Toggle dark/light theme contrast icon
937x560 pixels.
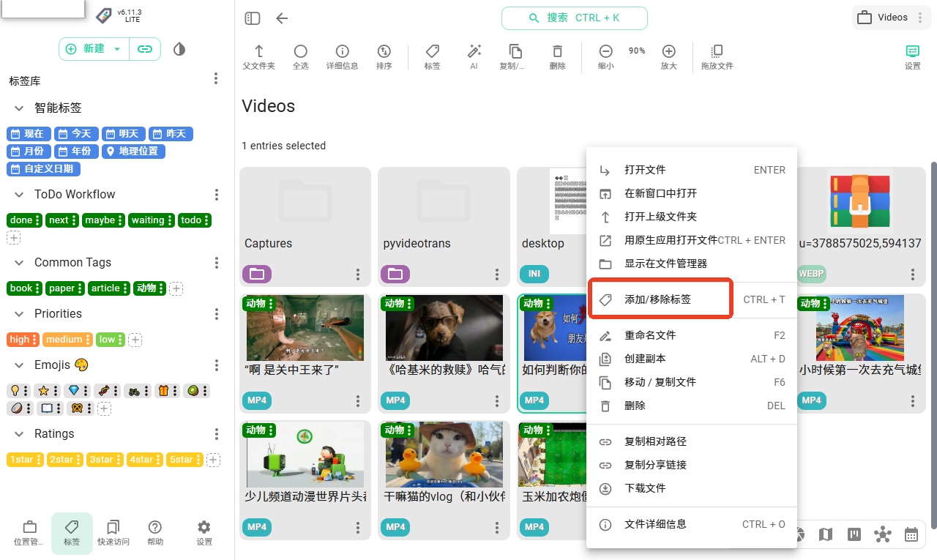[x=179, y=49]
